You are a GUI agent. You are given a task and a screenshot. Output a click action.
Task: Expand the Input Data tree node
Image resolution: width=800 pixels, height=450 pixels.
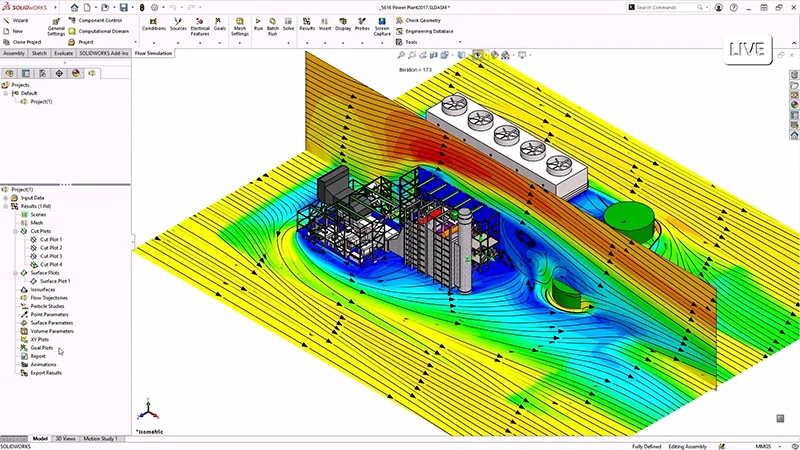[5, 198]
